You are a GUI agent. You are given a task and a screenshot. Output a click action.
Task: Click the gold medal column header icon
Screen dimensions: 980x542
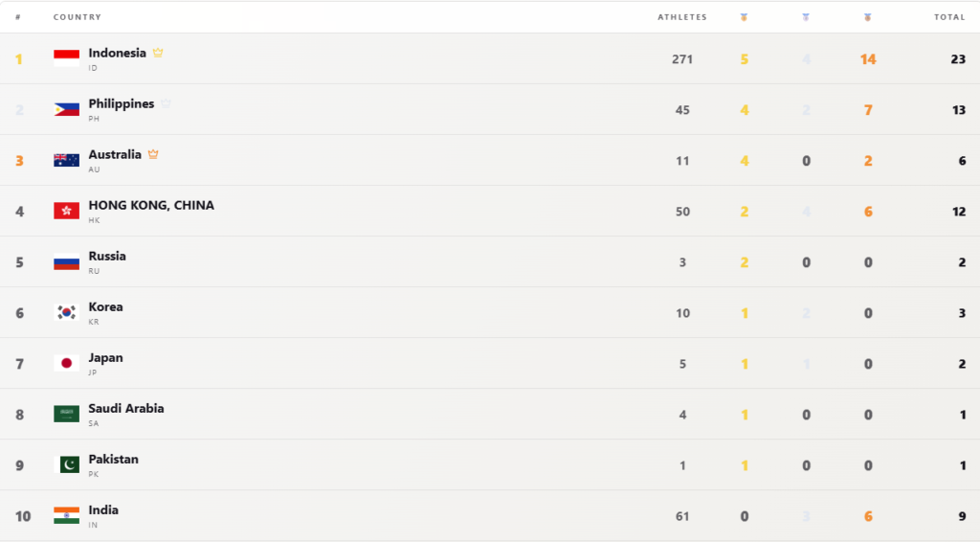coord(744,17)
